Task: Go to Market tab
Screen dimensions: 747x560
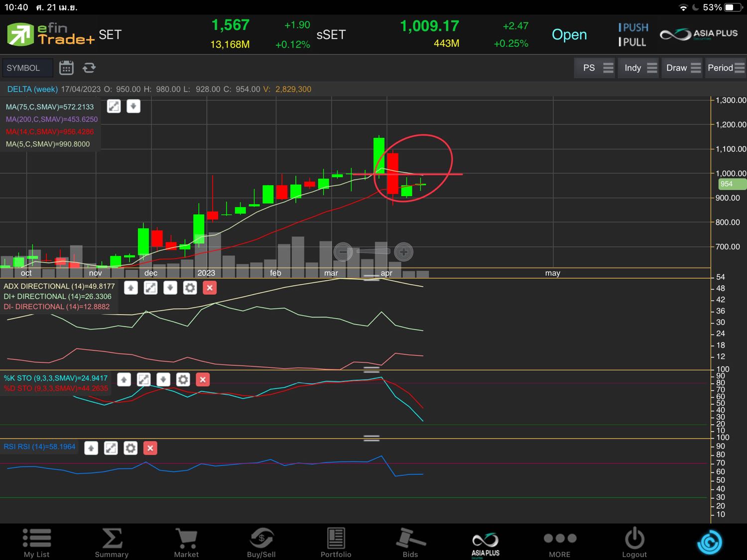Action: pyautogui.click(x=186, y=543)
